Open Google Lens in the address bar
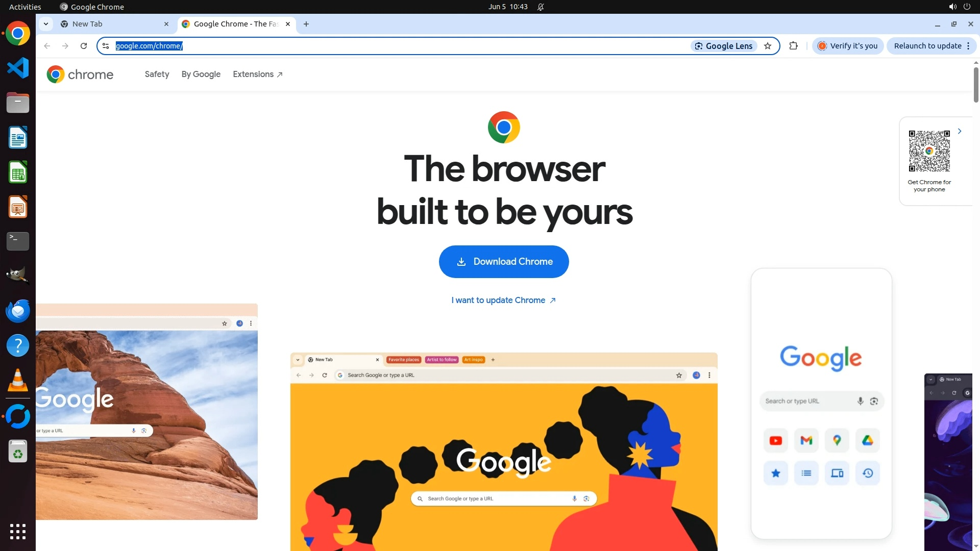 [724, 46]
